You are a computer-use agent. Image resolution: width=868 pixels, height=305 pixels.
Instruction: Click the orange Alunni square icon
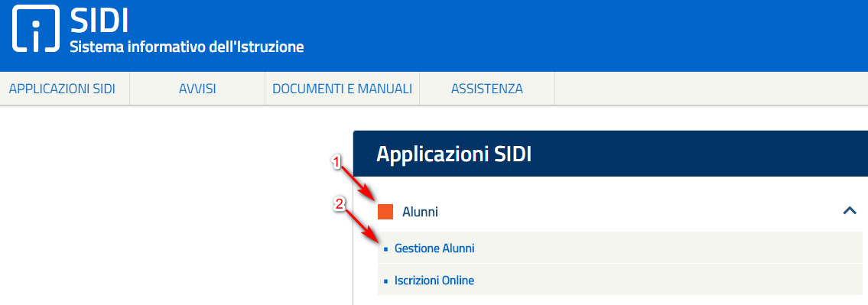tap(385, 212)
